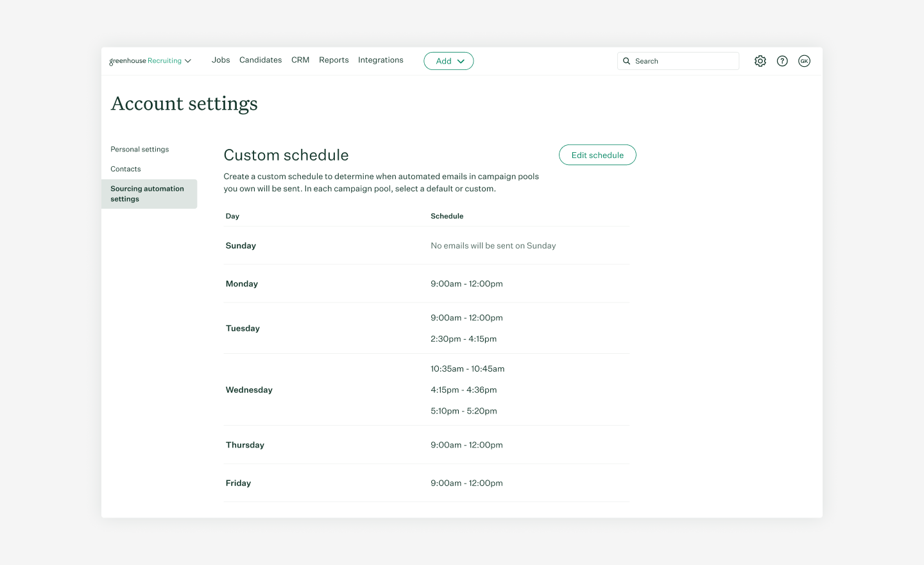Open the Jobs menu

(x=221, y=60)
